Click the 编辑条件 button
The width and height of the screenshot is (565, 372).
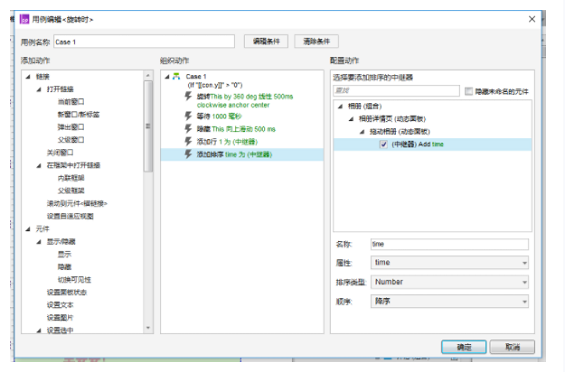coord(266,41)
